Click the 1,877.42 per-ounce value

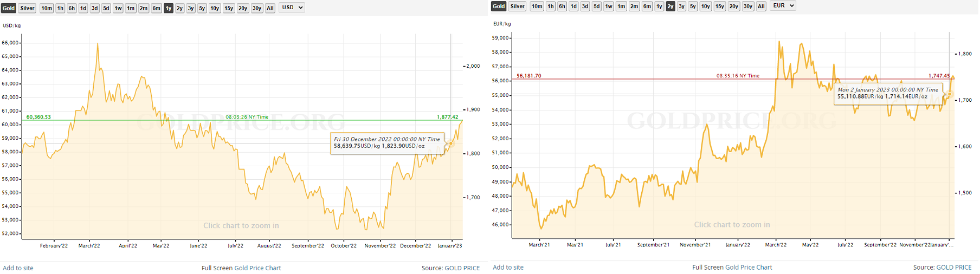(x=447, y=117)
